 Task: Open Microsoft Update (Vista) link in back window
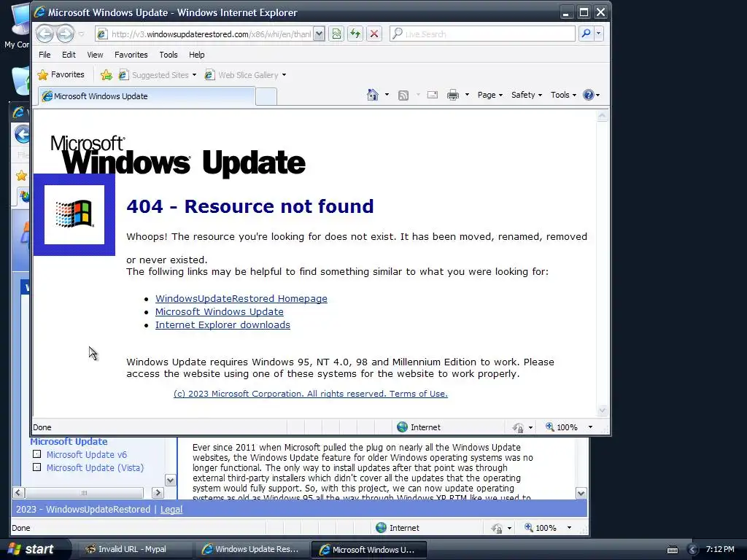[x=95, y=467]
